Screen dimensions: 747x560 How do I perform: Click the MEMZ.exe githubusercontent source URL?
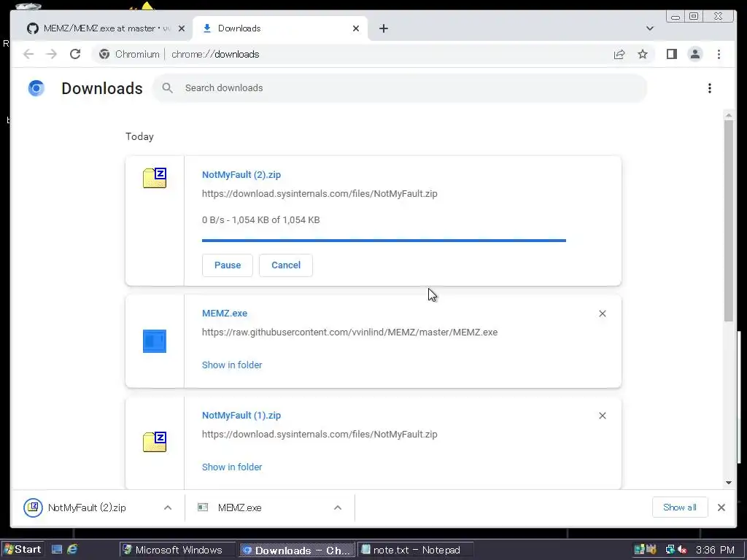pyautogui.click(x=349, y=332)
